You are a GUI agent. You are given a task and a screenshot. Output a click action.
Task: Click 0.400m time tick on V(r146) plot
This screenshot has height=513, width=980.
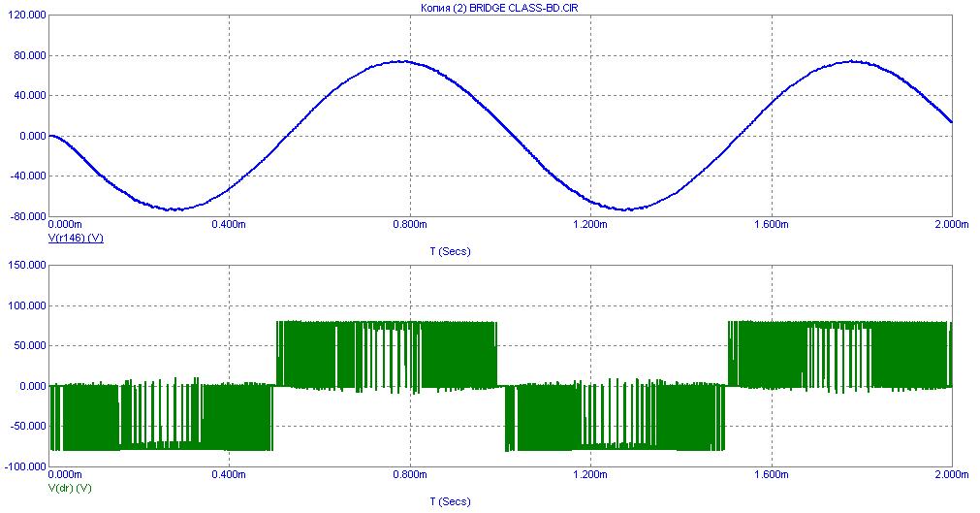click(230, 224)
